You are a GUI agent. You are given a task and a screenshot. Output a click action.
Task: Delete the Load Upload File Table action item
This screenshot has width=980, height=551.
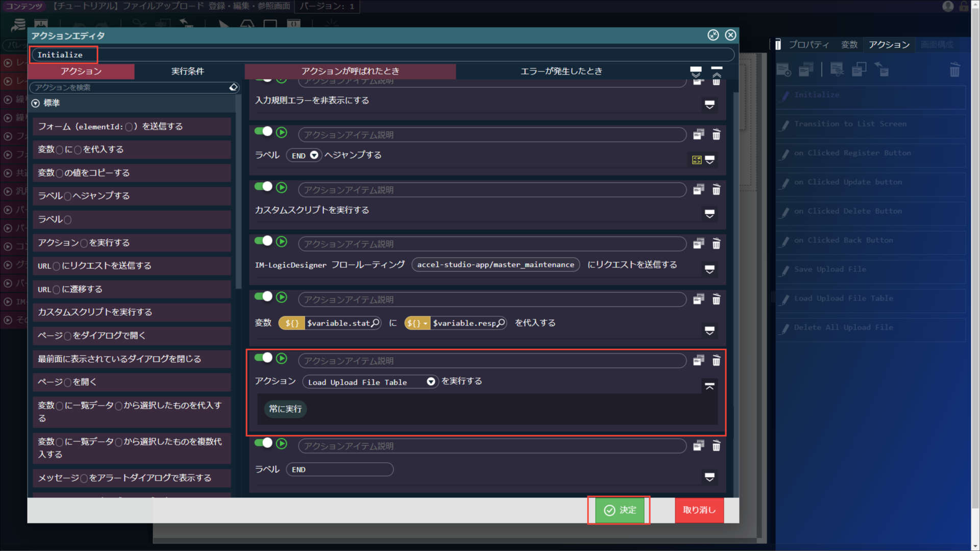[x=716, y=360]
